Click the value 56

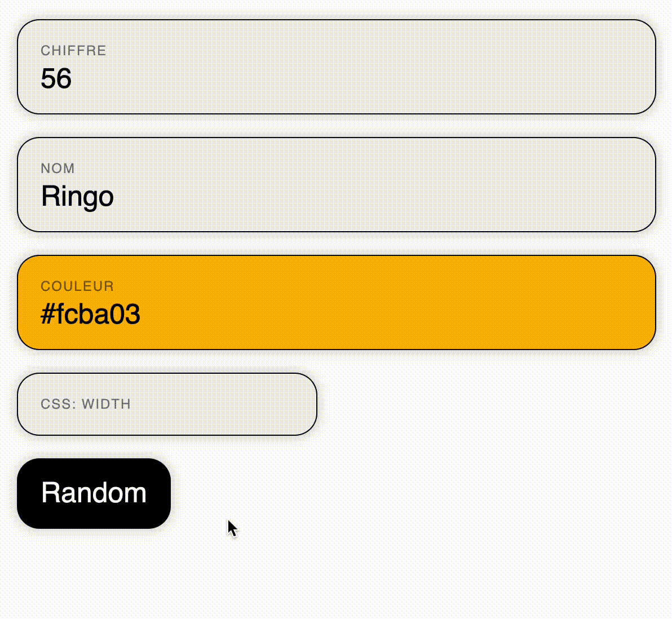[x=56, y=79]
